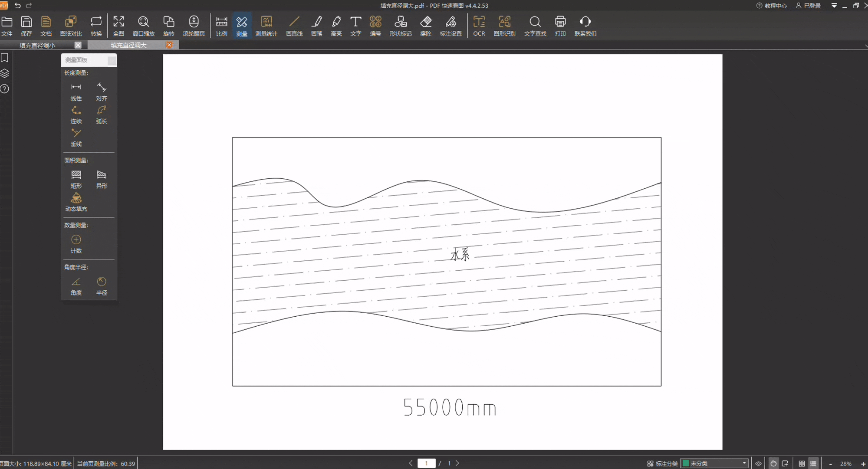The width and height of the screenshot is (868, 469).
Task: Open 文字查找 text search
Action: tap(535, 26)
